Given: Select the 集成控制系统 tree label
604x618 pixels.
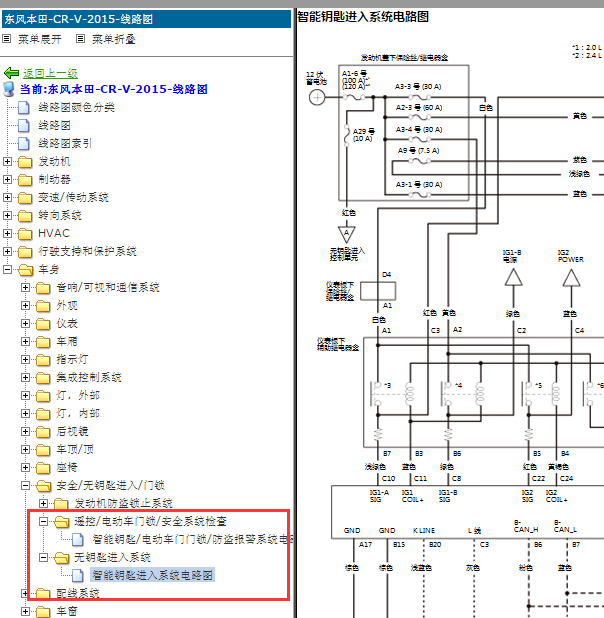Looking at the screenshot, I should click(89, 378).
